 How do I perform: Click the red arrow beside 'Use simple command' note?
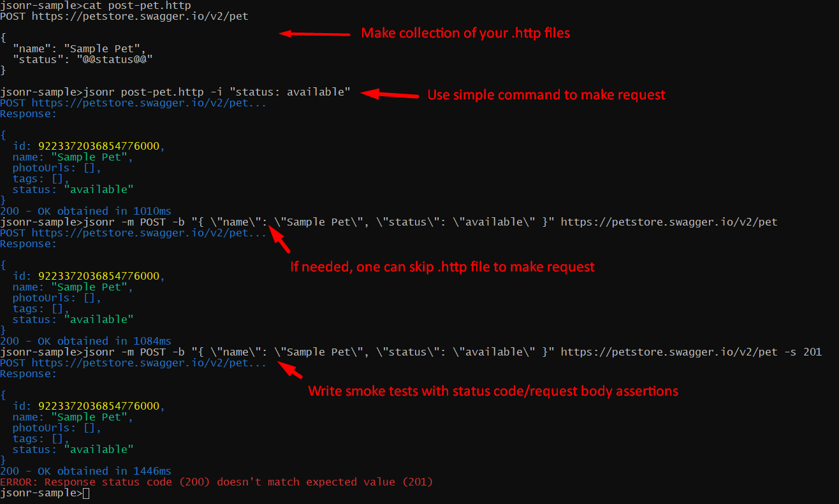(x=389, y=94)
